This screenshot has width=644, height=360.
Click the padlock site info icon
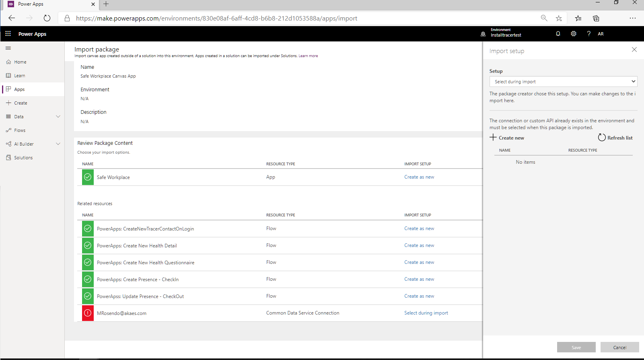(67, 18)
